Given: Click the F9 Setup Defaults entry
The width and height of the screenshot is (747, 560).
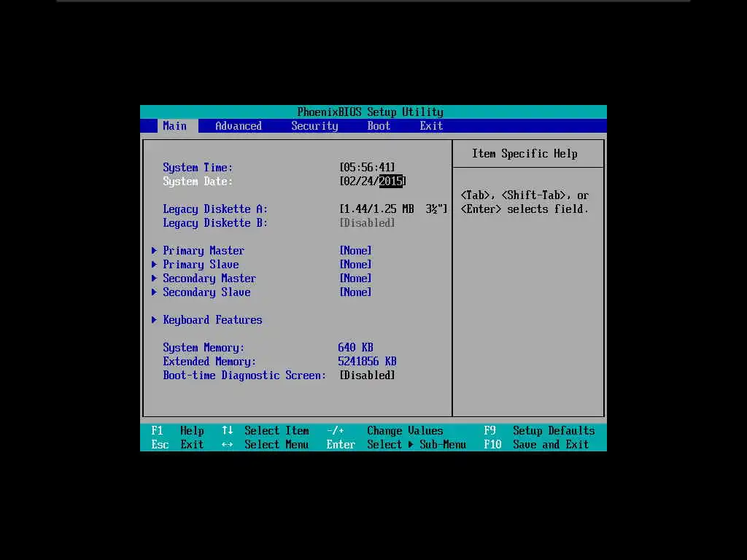Looking at the screenshot, I should coord(539,430).
